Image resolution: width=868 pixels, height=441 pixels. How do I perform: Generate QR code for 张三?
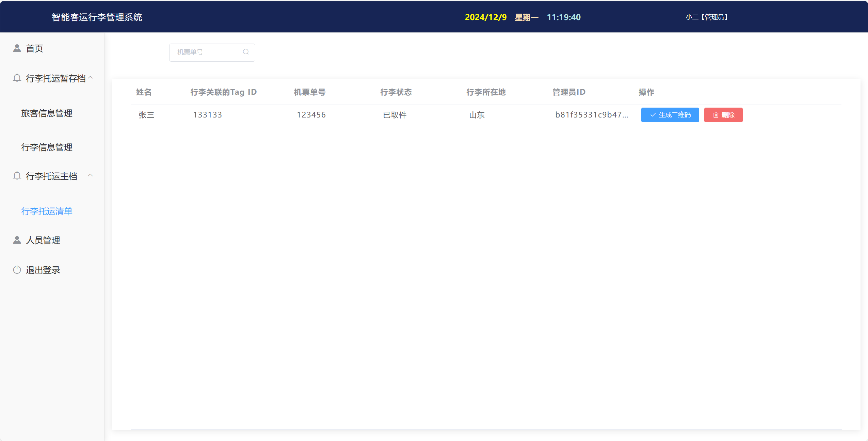point(670,115)
